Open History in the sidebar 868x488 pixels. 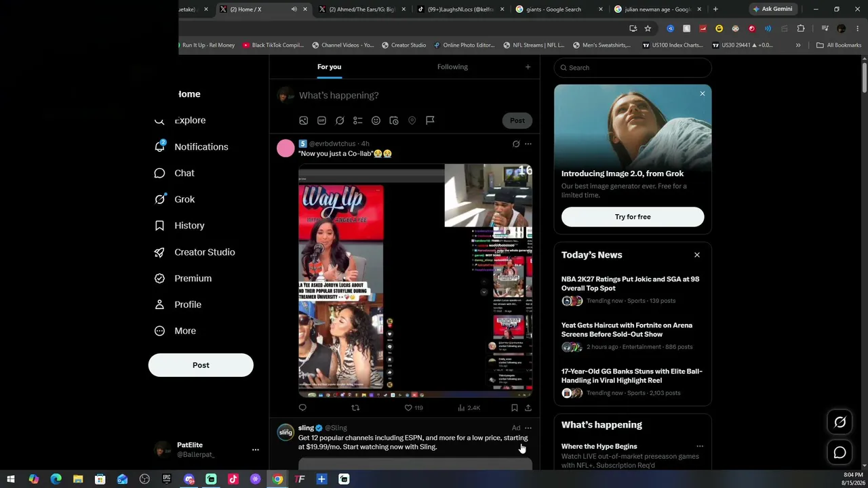click(x=180, y=226)
